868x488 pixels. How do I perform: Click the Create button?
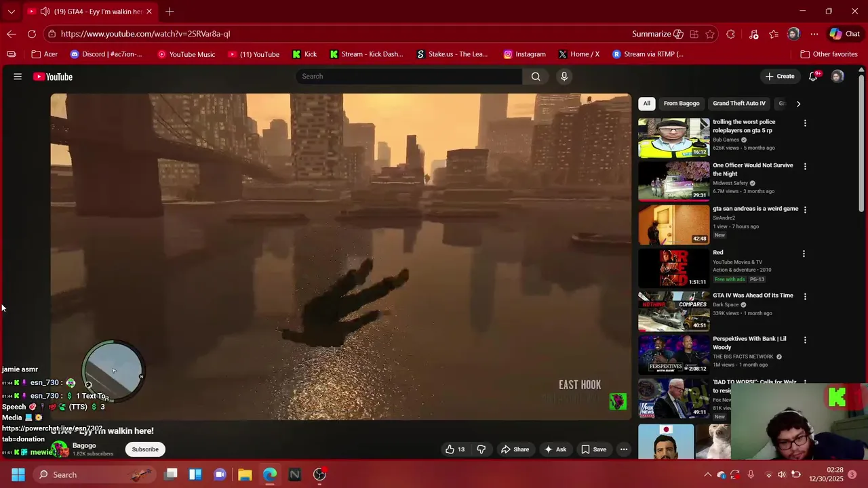780,77
